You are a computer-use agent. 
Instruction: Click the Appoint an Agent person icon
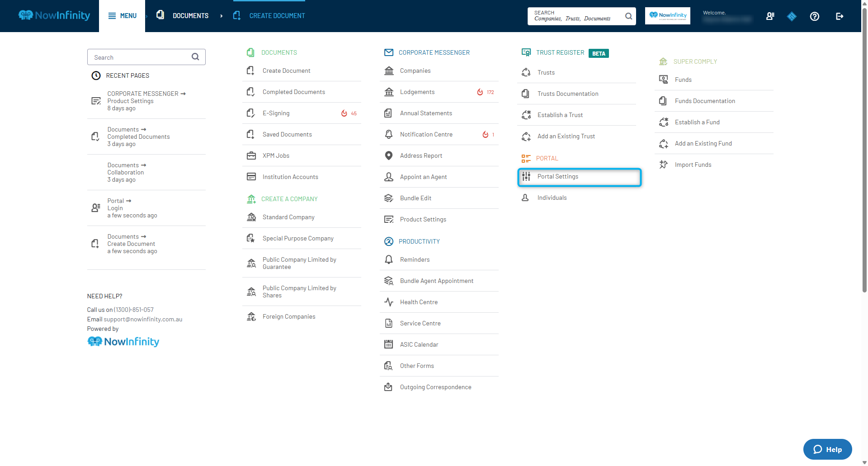[x=388, y=177]
